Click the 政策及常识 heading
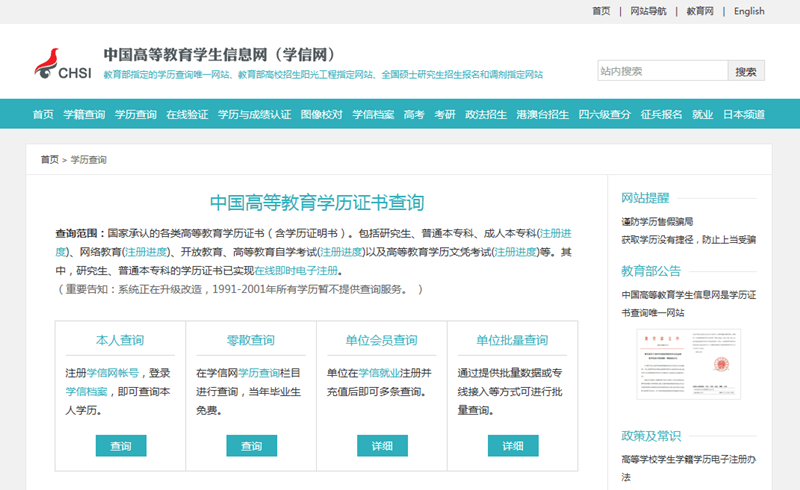Screen dimensions: 800x490 pyautogui.click(x=651, y=436)
